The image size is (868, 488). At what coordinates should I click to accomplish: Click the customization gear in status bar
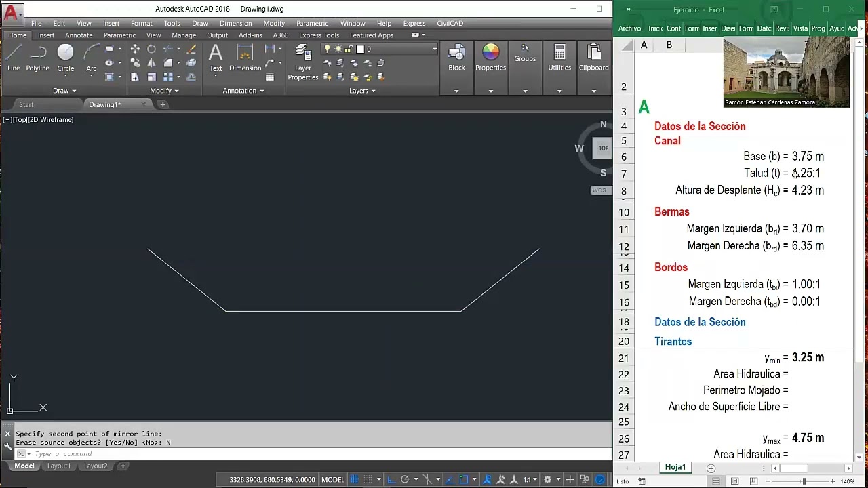pos(548,479)
